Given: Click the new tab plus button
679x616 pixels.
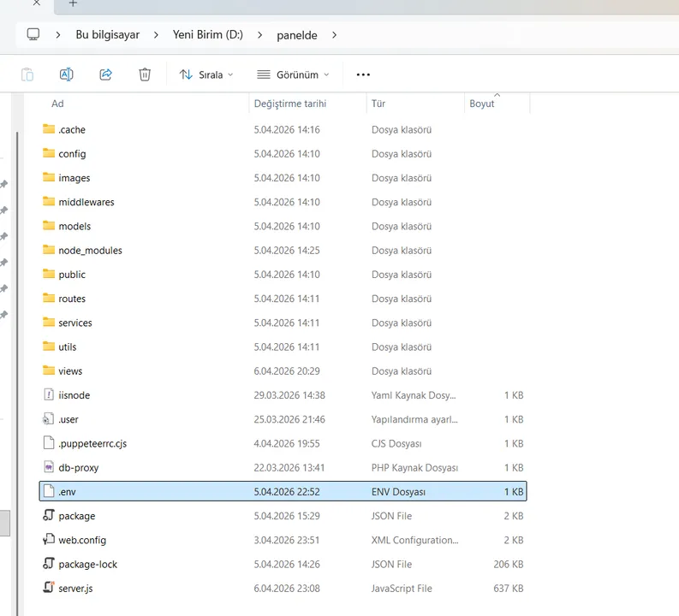Looking at the screenshot, I should coord(73,3).
